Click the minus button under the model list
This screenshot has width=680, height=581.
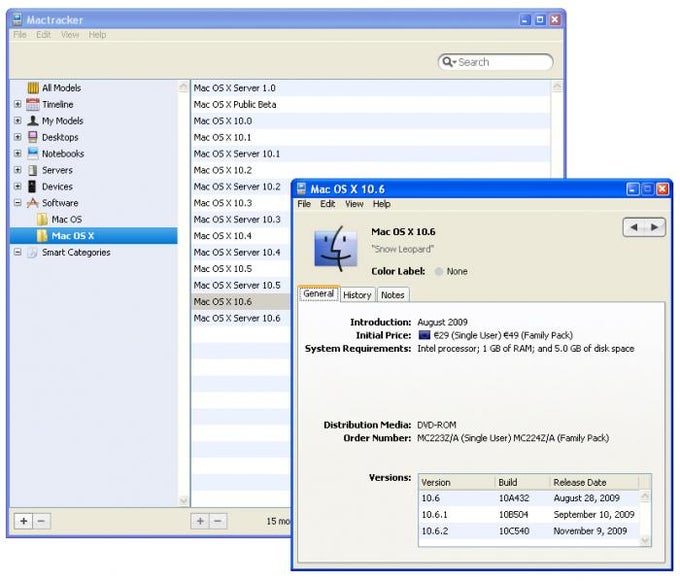coord(218,521)
